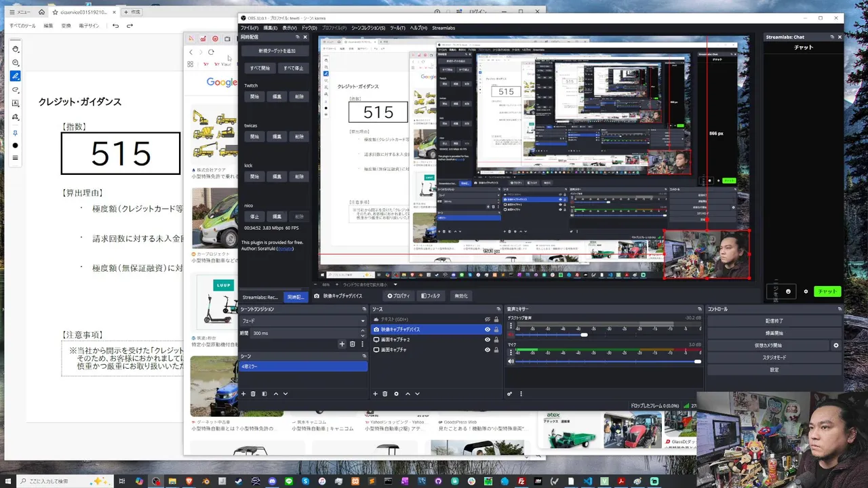Image resolution: width=868 pixels, height=488 pixels.
Task: Toggle lock on テキスト (GDI+) source
Action: click(496, 319)
